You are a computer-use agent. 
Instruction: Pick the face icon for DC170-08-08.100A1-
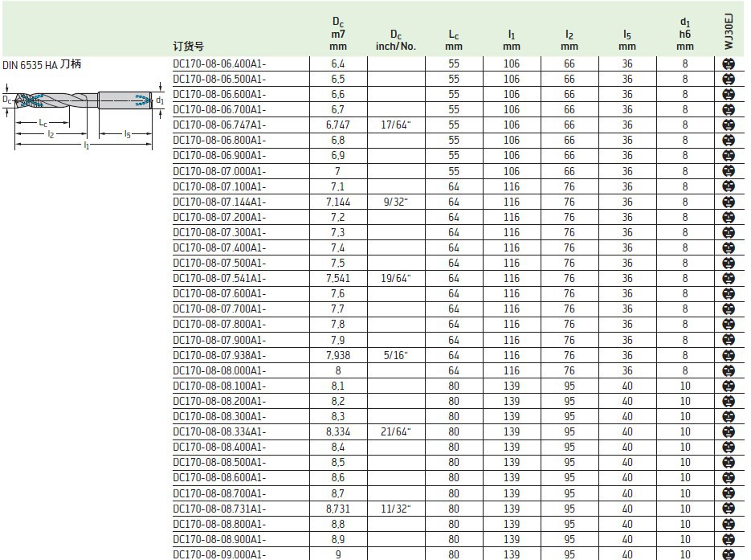click(x=728, y=386)
